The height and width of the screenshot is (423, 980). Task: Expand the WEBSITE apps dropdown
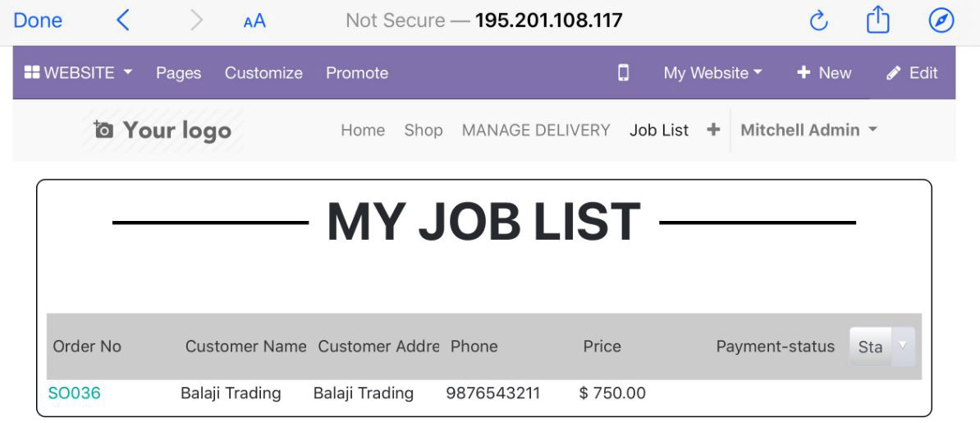pyautogui.click(x=78, y=72)
